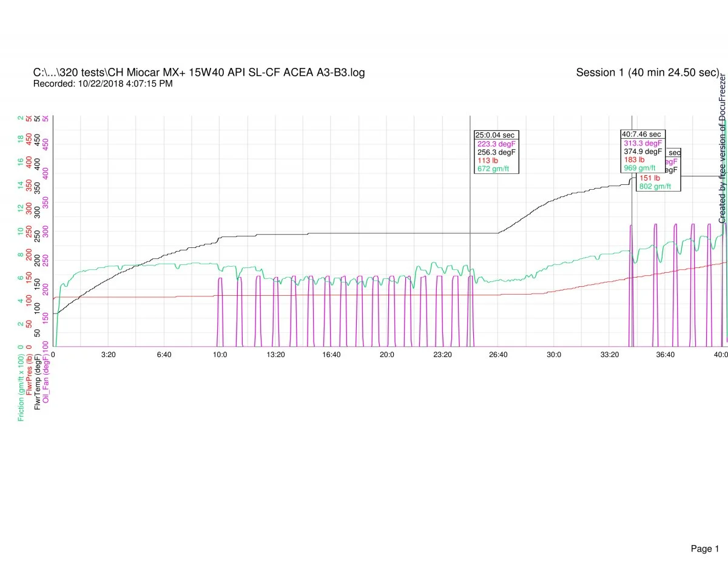The width and height of the screenshot is (728, 562).
Task: Click the 969 gm/ft friction readout
Action: 639,168
